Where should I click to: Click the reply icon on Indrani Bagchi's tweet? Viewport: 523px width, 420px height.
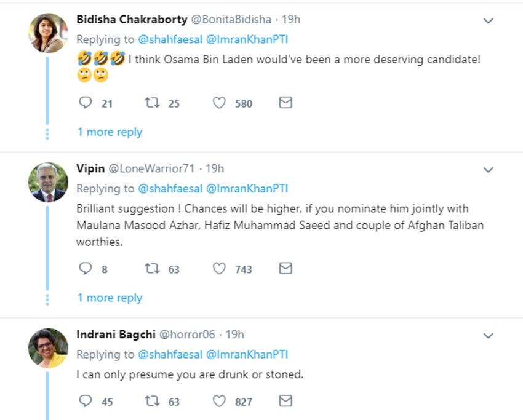click(86, 402)
